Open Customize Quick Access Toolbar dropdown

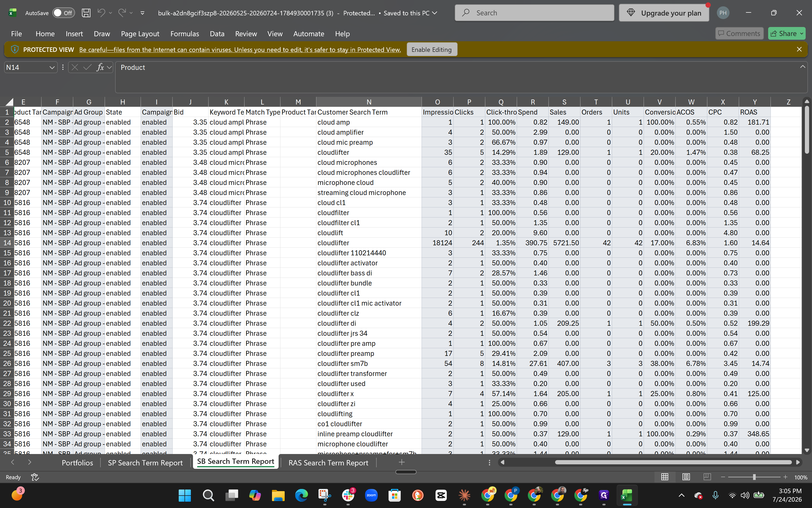[x=143, y=13]
